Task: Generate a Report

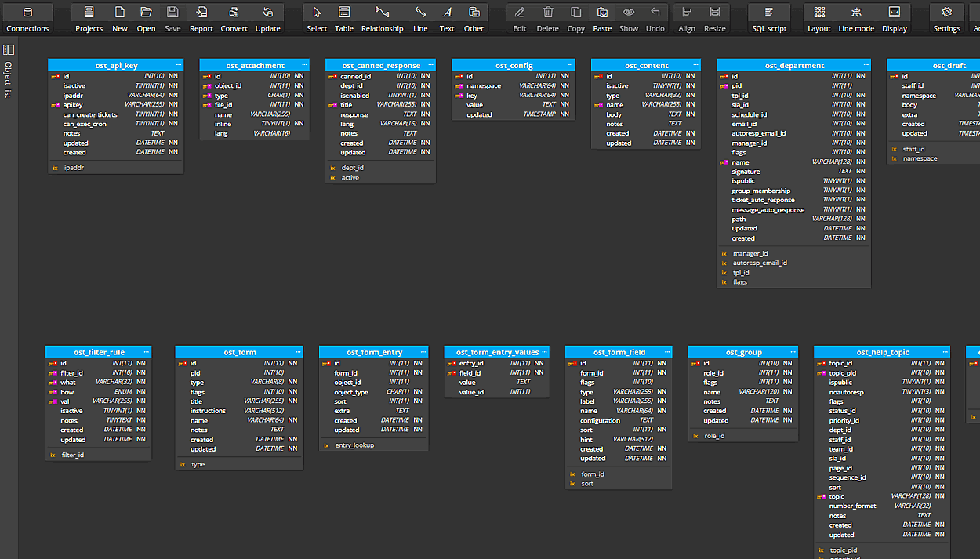Action: [x=201, y=19]
